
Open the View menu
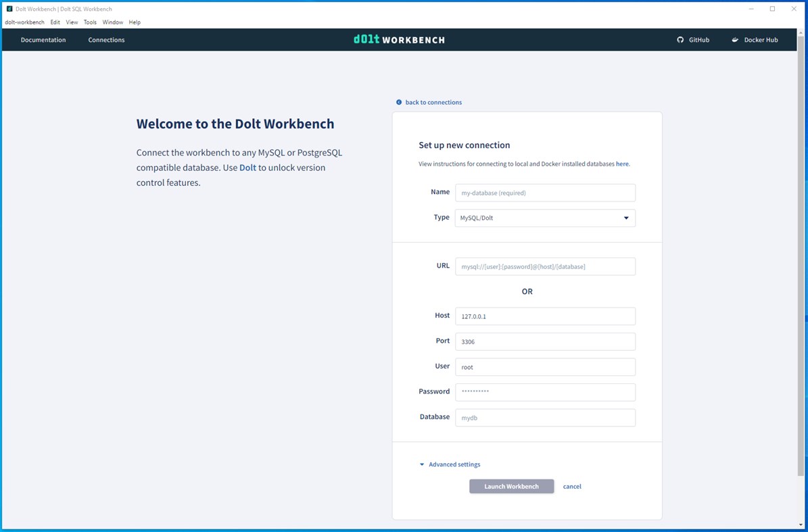click(x=72, y=22)
